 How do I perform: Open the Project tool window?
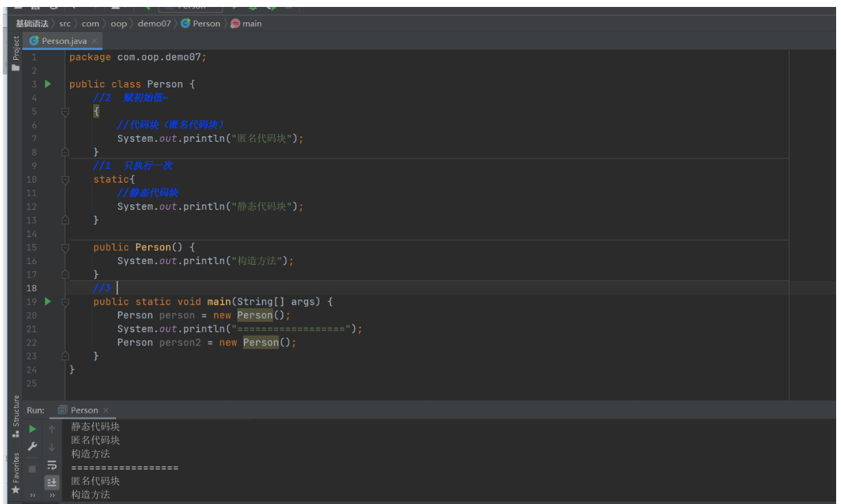click(x=16, y=53)
